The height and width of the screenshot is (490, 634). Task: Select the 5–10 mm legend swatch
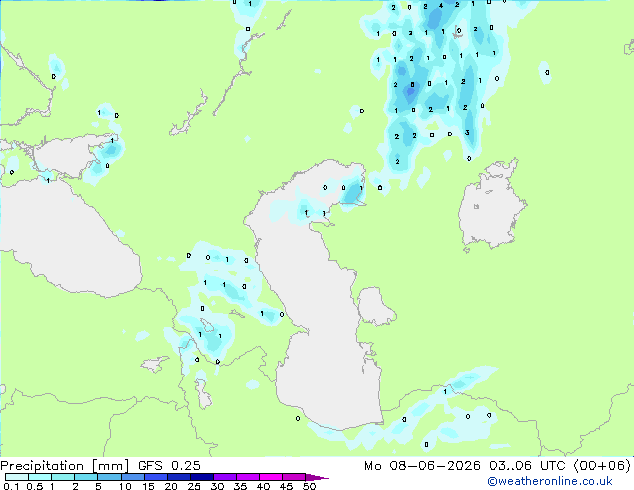[x=109, y=477]
